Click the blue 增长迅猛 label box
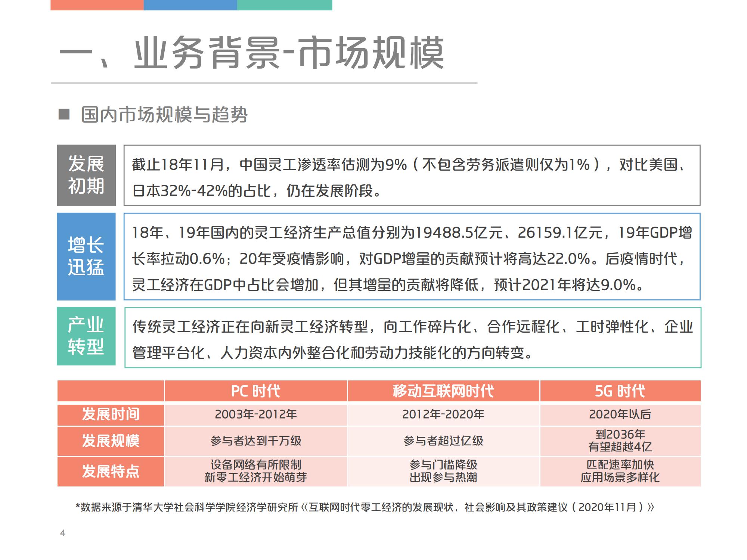The image size is (747, 560). 86,256
